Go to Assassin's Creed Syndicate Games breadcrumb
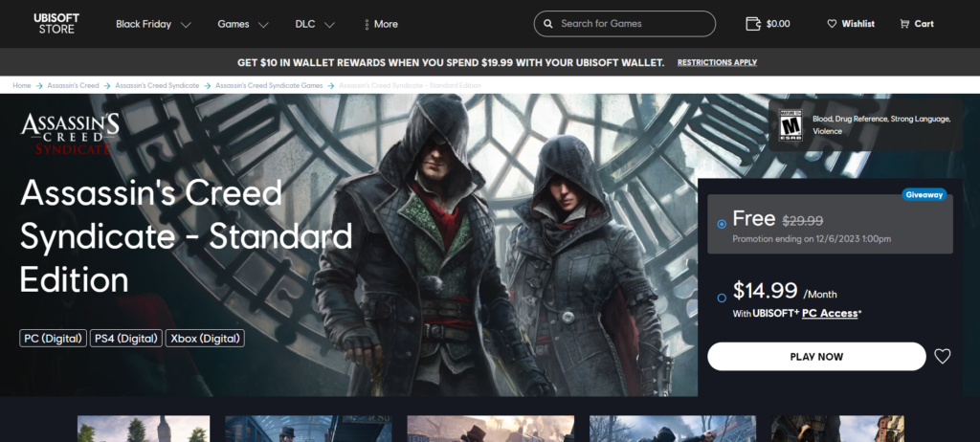Image resolution: width=980 pixels, height=442 pixels. coord(269,85)
